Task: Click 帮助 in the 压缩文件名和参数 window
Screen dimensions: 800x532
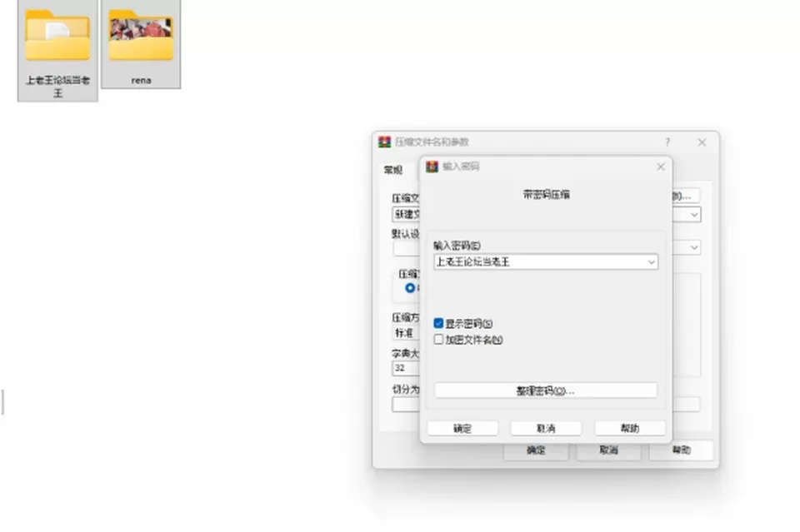Action: 681,450
